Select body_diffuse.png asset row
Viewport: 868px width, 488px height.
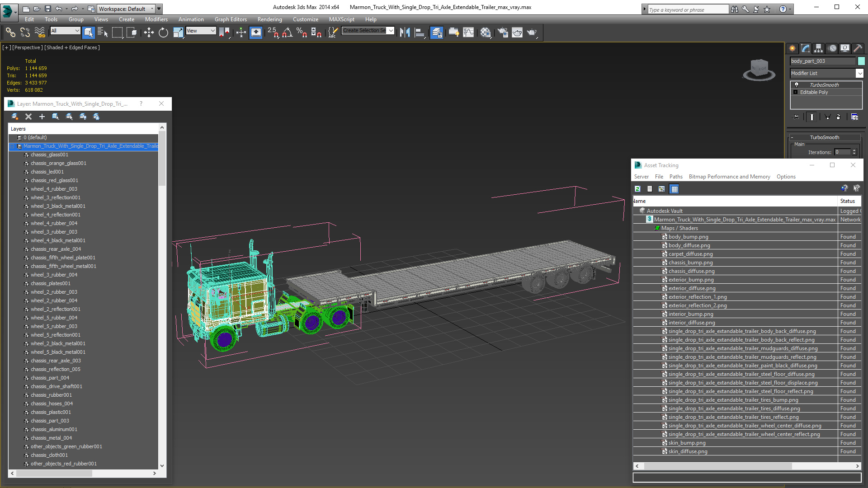click(747, 245)
